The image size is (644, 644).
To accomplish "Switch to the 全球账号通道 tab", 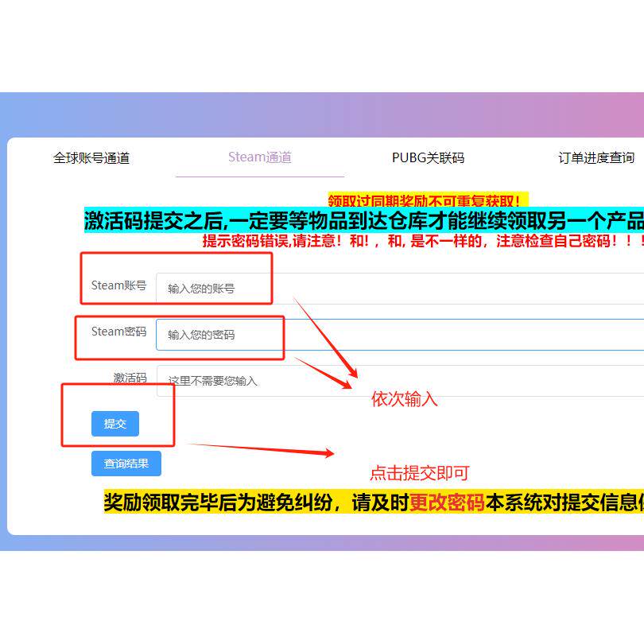I will coord(90,157).
